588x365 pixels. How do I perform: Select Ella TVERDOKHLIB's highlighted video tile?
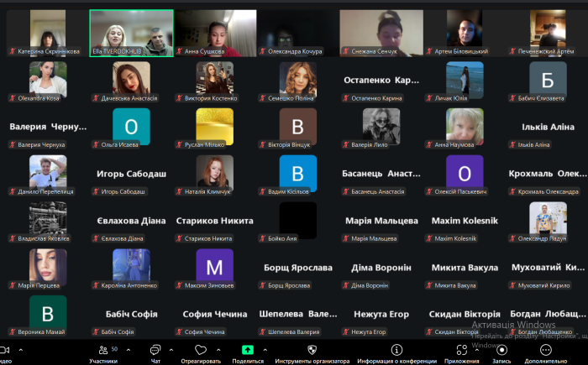[x=131, y=33]
